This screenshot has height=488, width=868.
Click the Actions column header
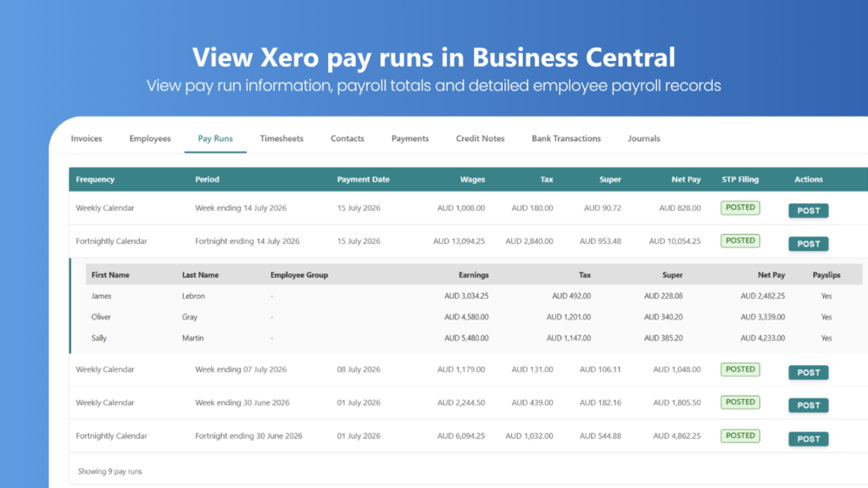pyautogui.click(x=808, y=180)
